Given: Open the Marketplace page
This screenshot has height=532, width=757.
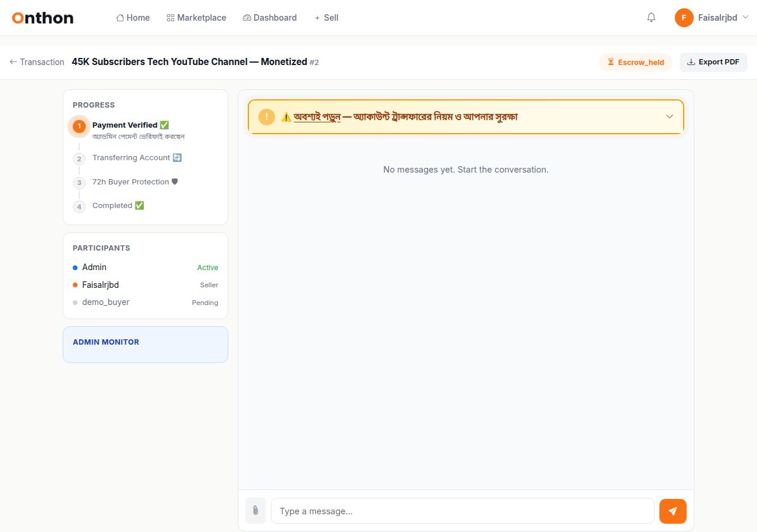Looking at the screenshot, I should [196, 18].
